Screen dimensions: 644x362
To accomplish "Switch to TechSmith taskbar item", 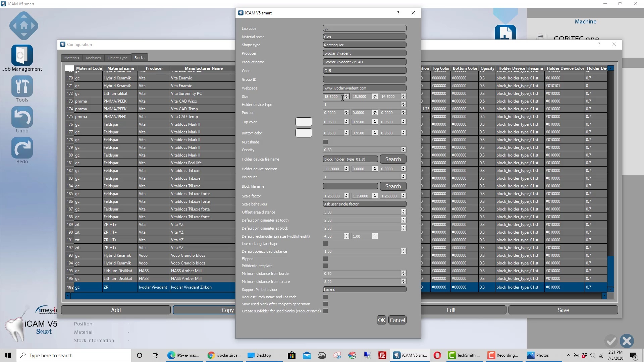I will coord(465,355).
